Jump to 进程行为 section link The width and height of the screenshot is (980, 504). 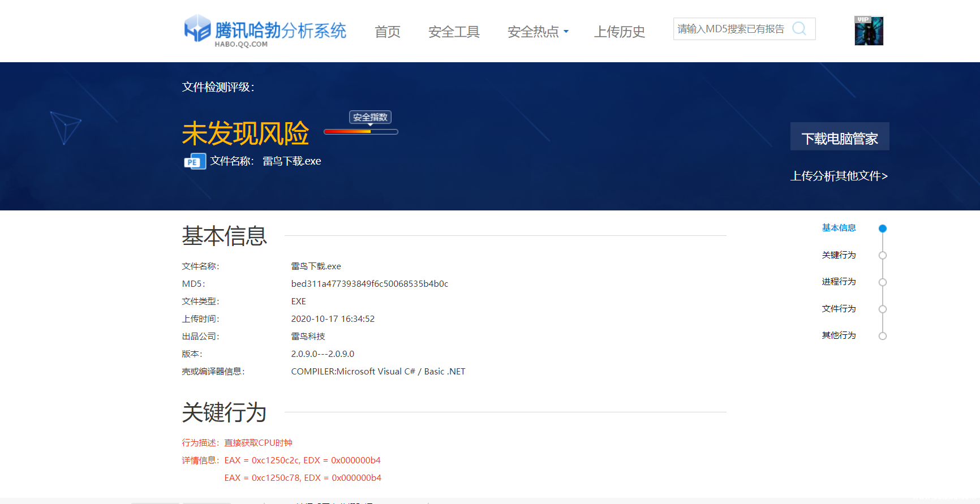click(x=839, y=282)
